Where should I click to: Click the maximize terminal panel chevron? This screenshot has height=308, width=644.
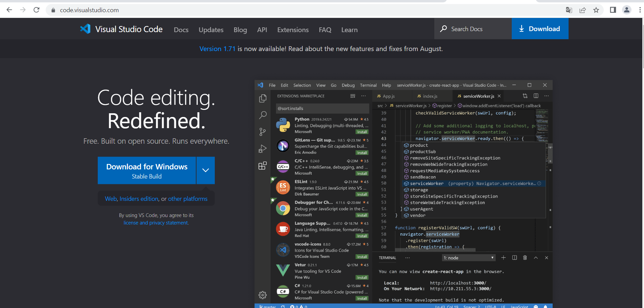[536, 258]
